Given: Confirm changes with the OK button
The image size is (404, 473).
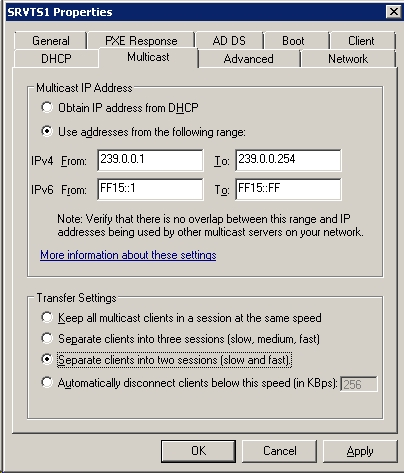Looking at the screenshot, I should [198, 451].
